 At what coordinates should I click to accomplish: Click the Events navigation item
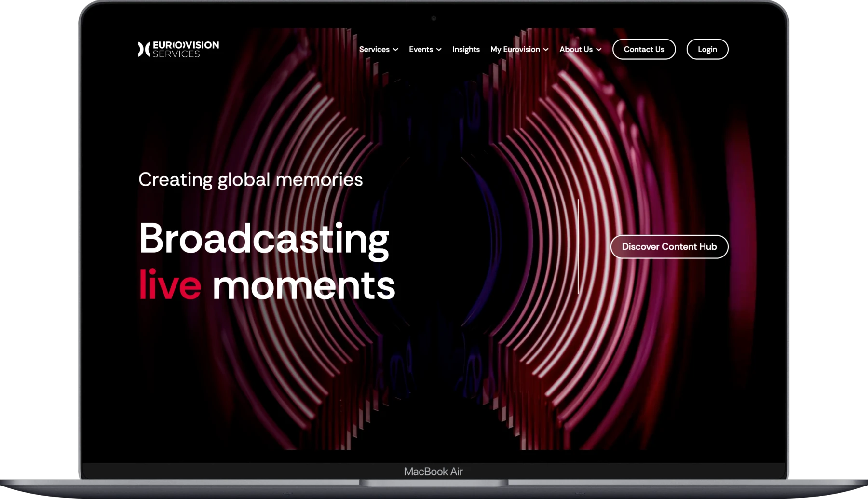point(420,49)
